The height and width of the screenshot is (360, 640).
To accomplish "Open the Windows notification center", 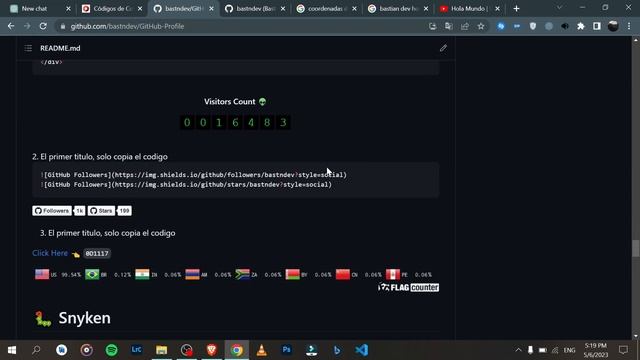I will [x=623, y=350].
